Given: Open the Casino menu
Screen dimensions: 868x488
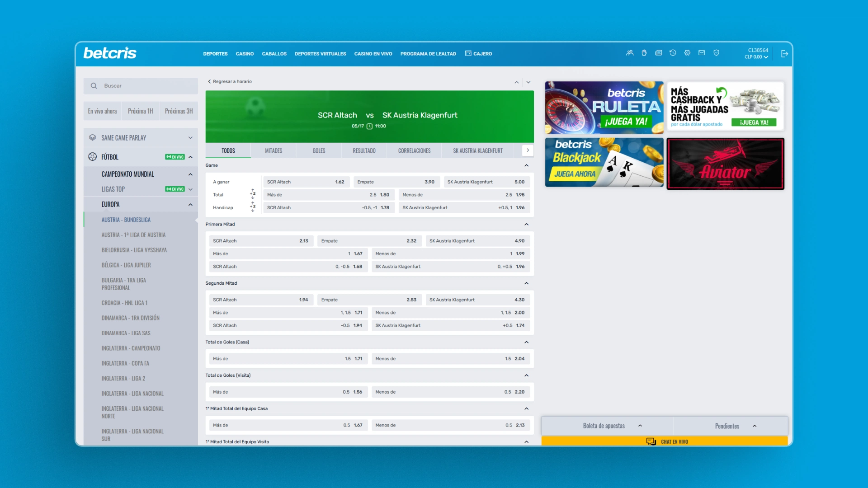Looking at the screenshot, I should pos(245,54).
